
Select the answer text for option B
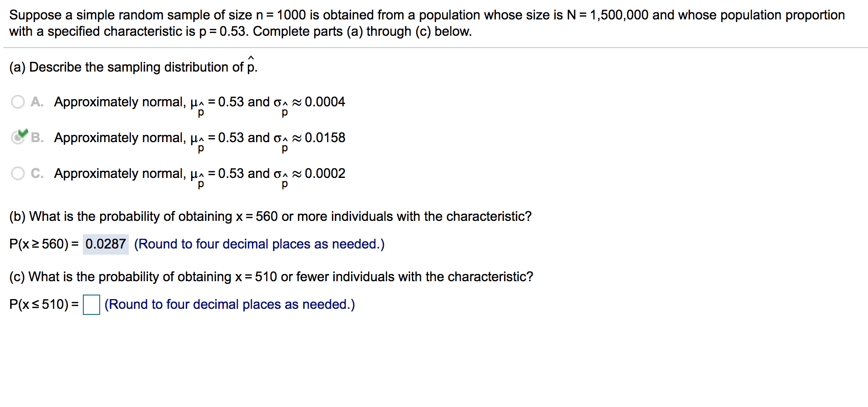coord(199,138)
